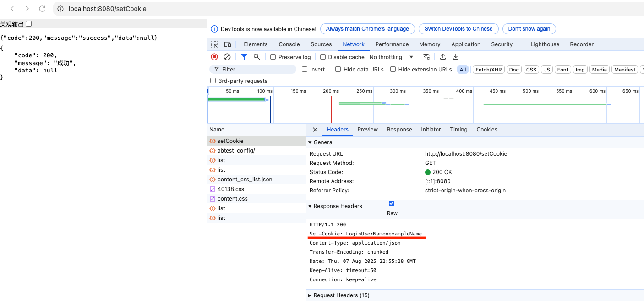
Task: Enable Disable cache checkbox
Action: tap(323, 57)
